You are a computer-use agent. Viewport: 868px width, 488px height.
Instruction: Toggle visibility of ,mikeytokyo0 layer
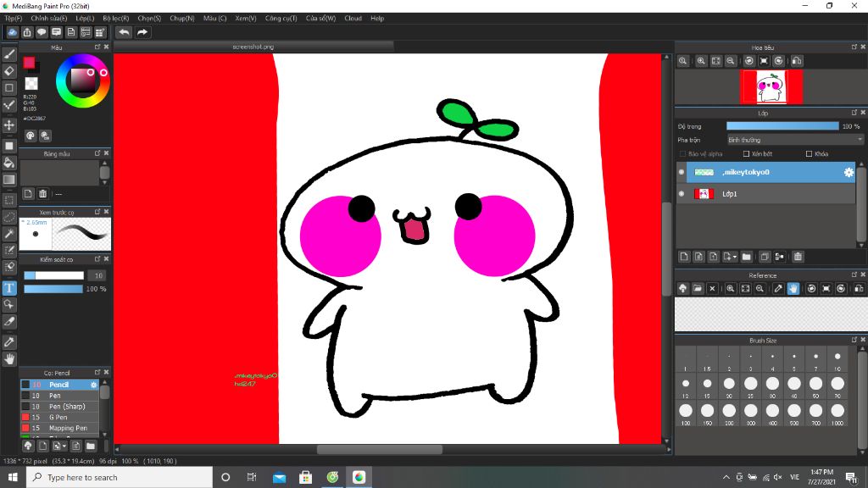coord(682,172)
